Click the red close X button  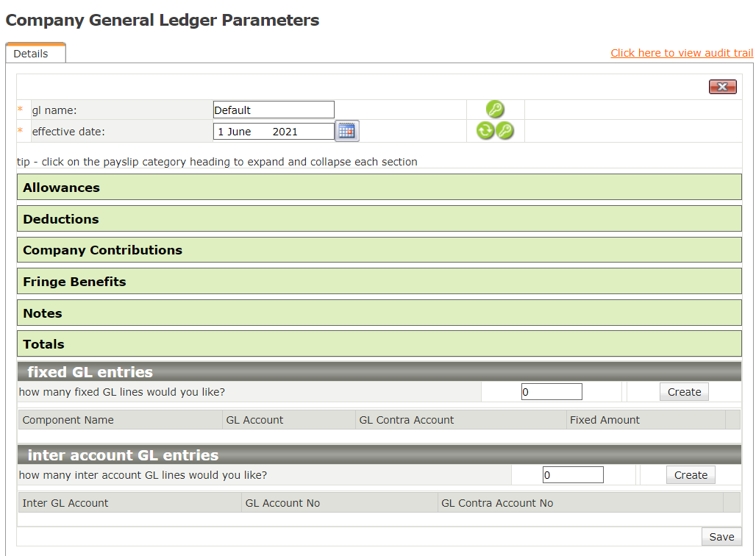point(722,87)
